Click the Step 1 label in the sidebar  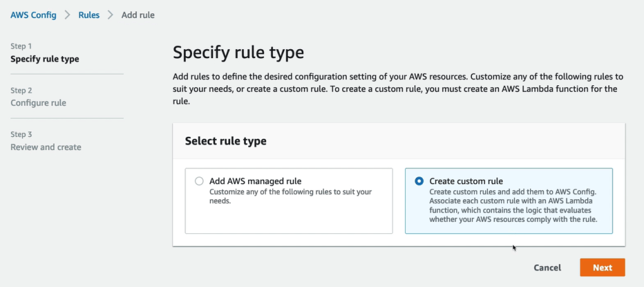pos(21,47)
